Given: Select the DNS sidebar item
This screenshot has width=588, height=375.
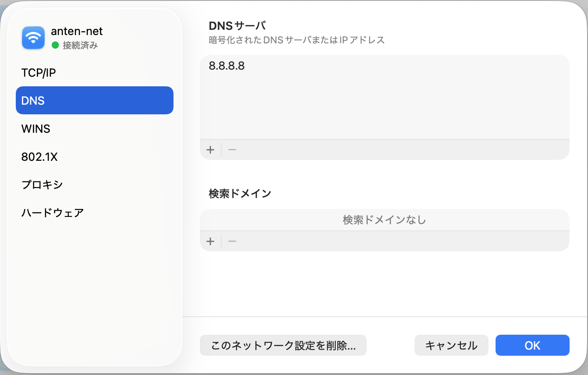Looking at the screenshot, I should coord(94,100).
